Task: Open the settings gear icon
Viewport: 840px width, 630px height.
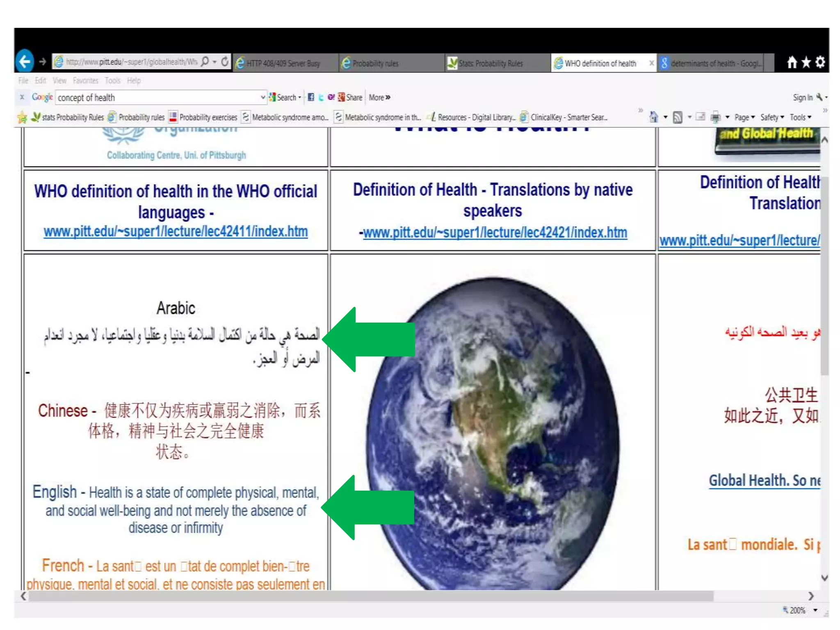Action: pos(820,62)
